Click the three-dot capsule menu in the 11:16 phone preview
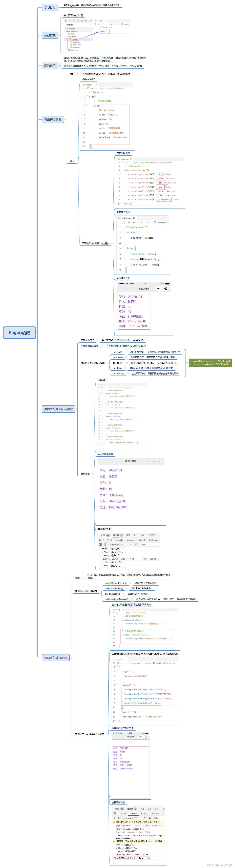 (159, 288)
